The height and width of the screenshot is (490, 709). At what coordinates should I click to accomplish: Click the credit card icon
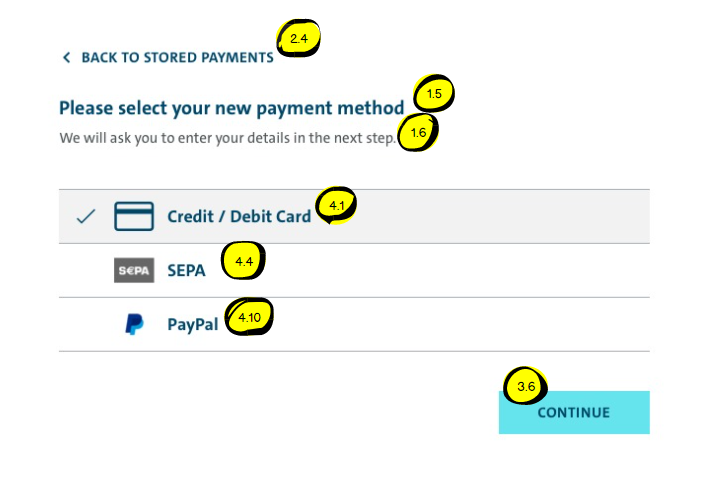[134, 216]
